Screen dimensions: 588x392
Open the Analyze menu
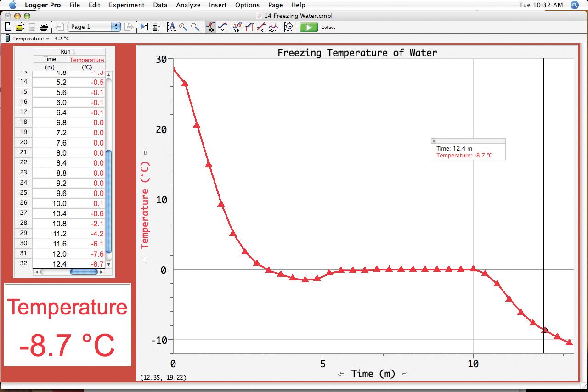coord(188,5)
